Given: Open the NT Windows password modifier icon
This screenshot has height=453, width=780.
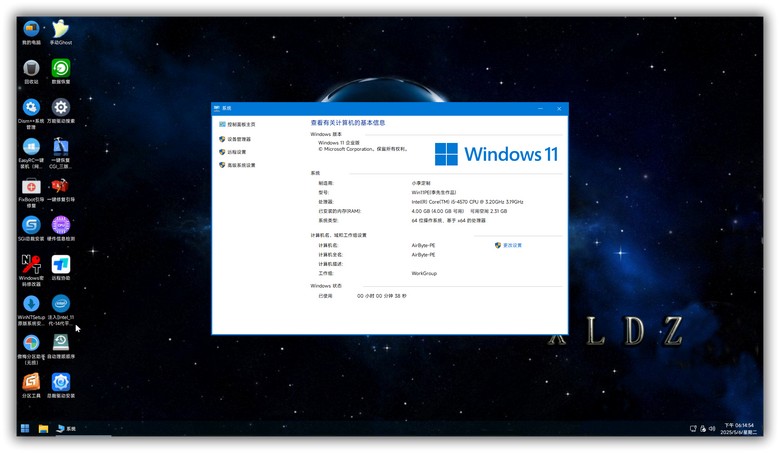Looking at the screenshot, I should [x=31, y=264].
